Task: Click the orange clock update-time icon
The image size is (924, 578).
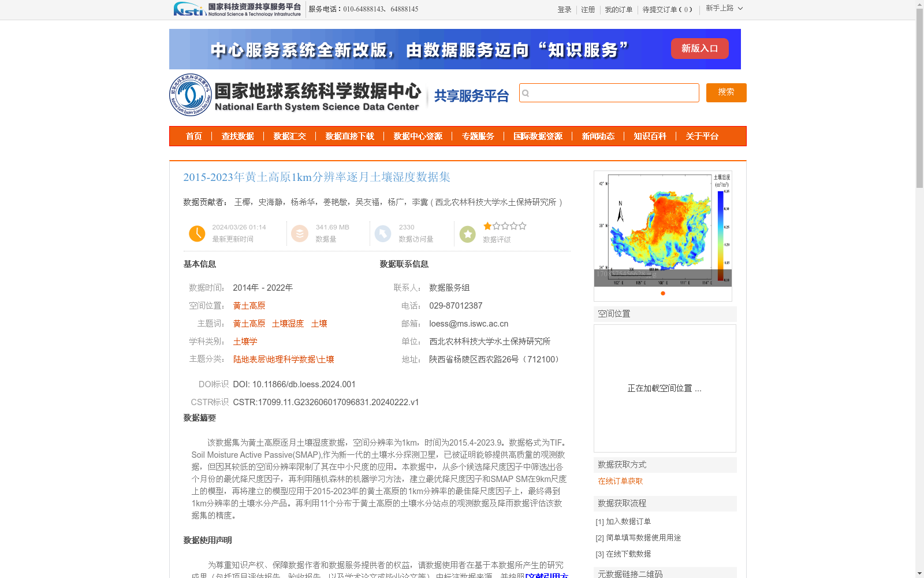Action: 197,234
